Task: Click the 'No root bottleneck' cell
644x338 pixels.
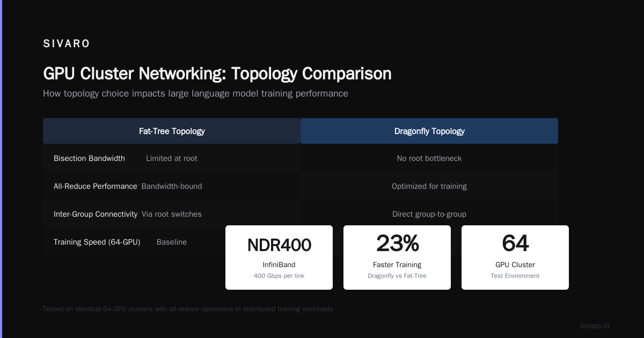Action: (x=429, y=158)
